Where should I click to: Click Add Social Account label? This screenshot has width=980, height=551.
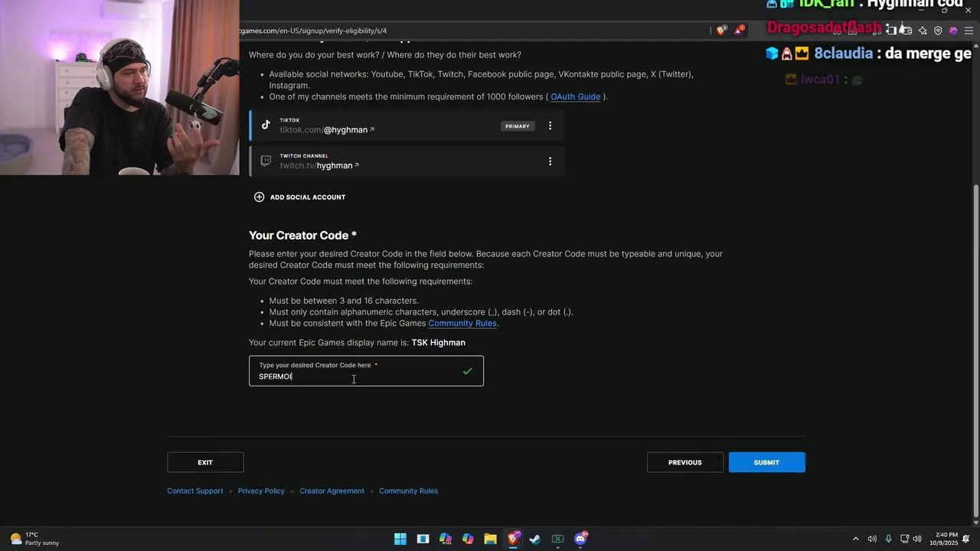tap(308, 197)
